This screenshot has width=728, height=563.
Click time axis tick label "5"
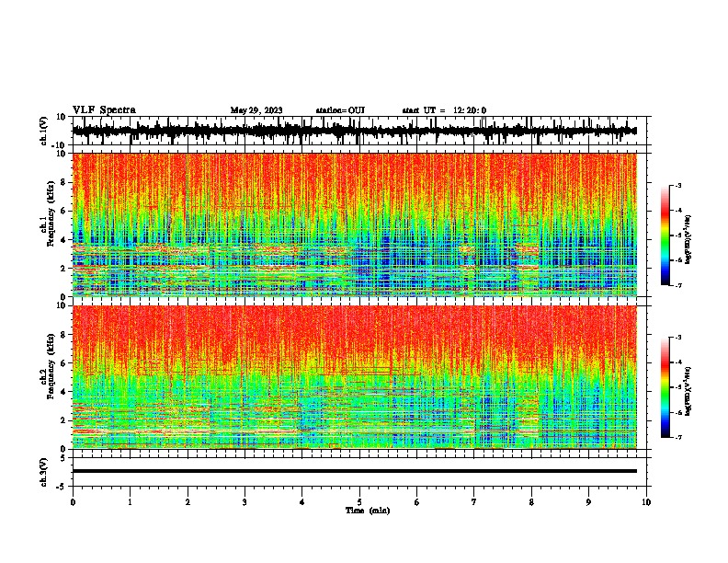359,502
